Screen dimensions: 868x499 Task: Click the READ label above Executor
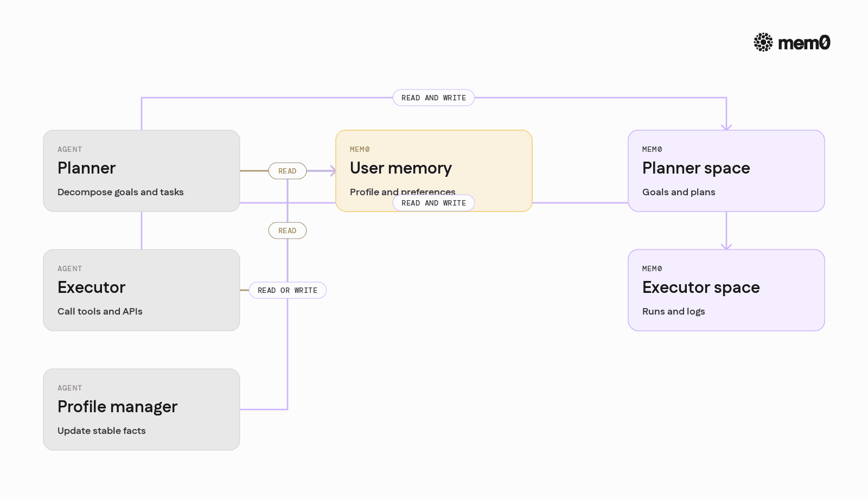288,231
